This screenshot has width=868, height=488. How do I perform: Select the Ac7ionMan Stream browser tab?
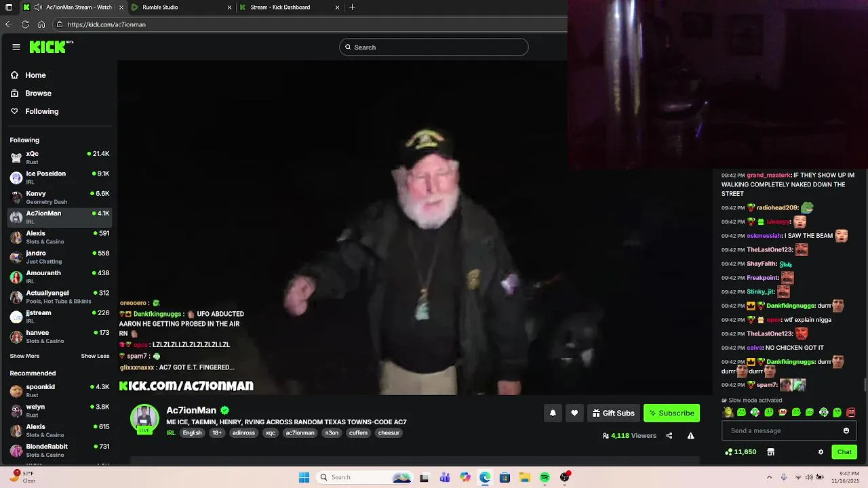click(73, 7)
